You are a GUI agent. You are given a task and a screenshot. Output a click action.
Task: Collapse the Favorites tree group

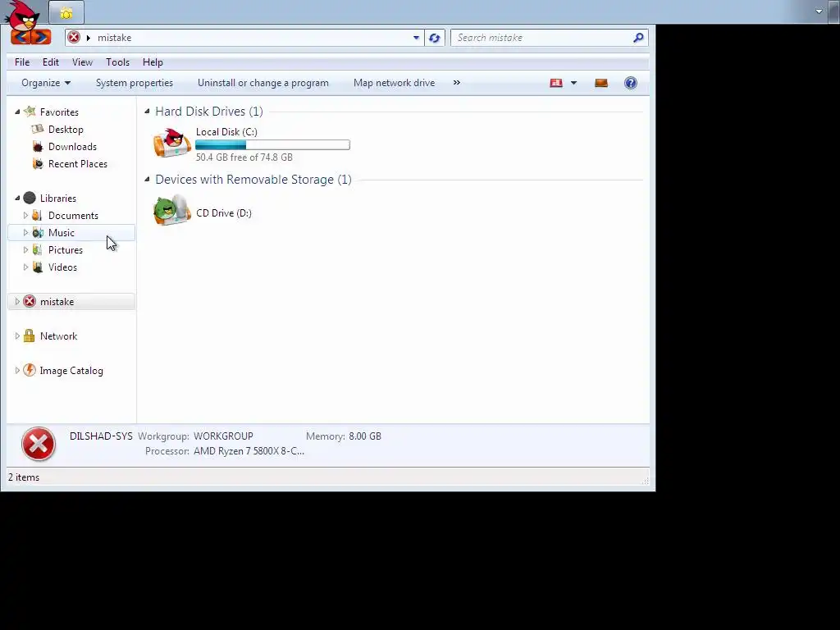tap(17, 112)
